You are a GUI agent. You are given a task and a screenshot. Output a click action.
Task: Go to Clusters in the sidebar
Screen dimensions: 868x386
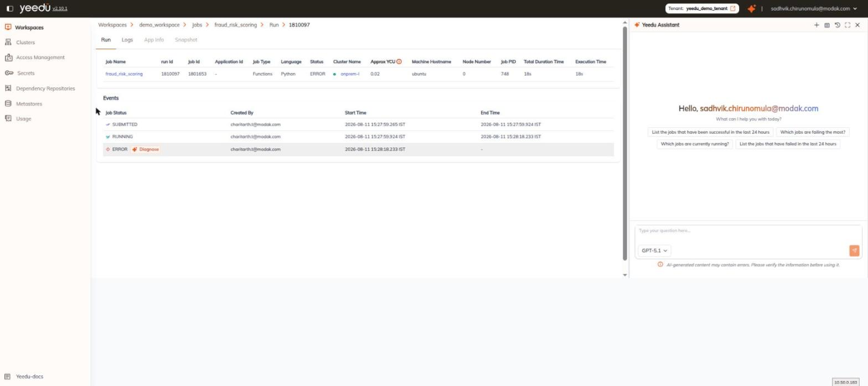point(25,43)
